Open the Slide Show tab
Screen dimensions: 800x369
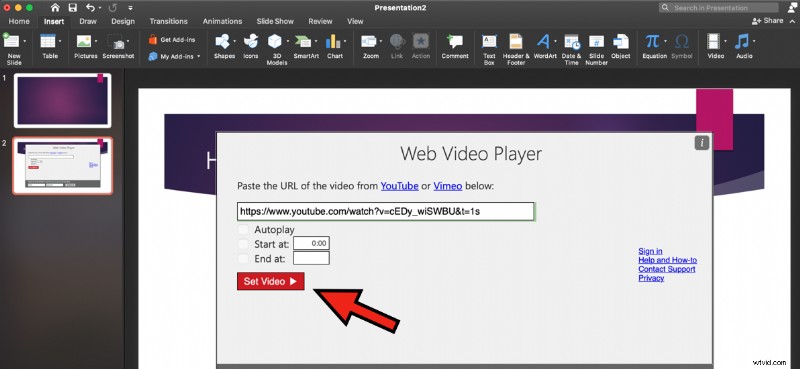pyautogui.click(x=275, y=21)
